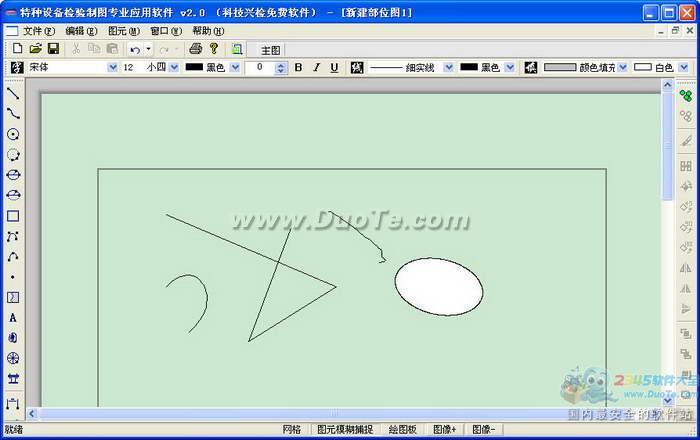Click the grid array icon in right toolbar
Image resolution: width=700 pixels, height=440 pixels.
click(x=686, y=166)
